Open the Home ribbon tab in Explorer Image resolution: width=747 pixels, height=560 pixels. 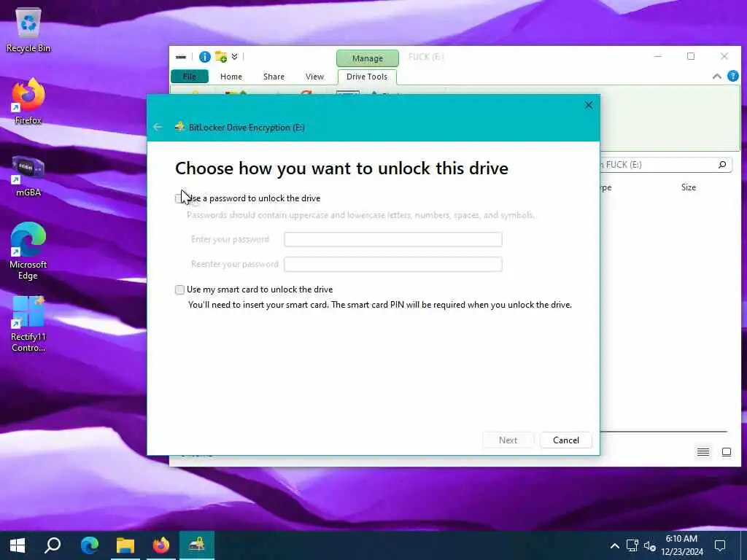[231, 76]
